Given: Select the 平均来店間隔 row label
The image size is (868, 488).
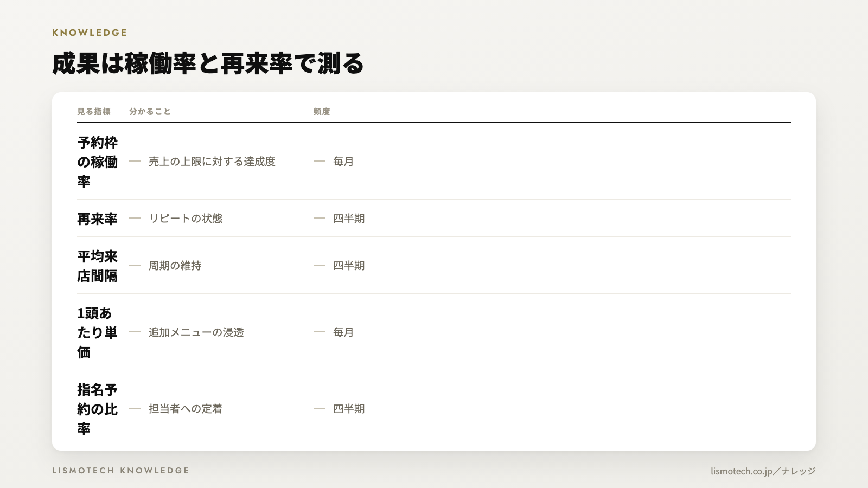Looking at the screenshot, I should point(98,266).
